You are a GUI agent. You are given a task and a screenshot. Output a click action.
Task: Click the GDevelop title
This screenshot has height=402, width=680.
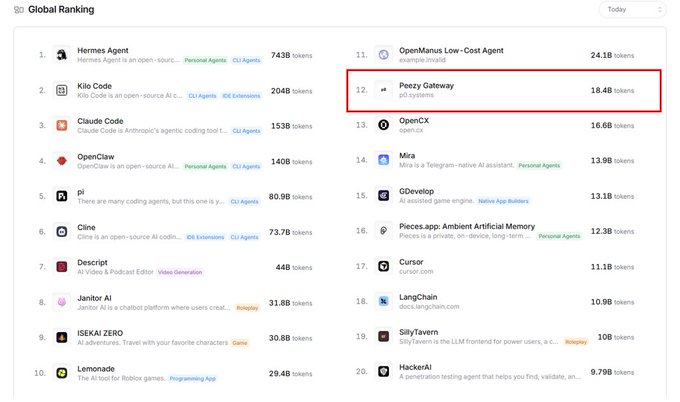pos(416,191)
